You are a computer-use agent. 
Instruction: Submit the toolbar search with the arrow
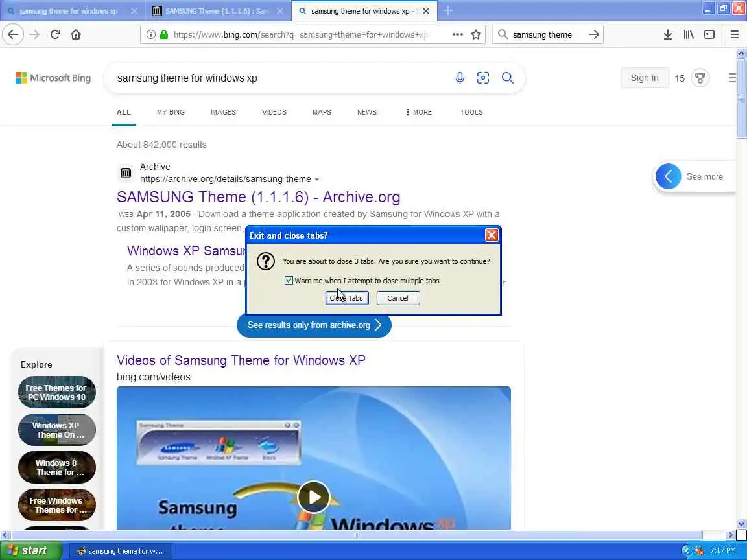coord(593,34)
